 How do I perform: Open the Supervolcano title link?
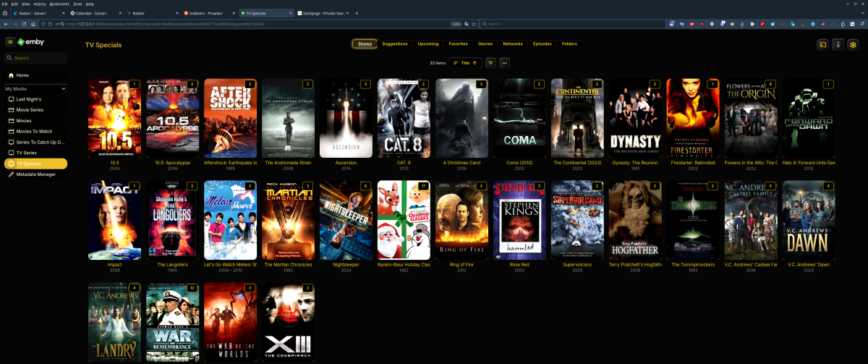click(577, 265)
